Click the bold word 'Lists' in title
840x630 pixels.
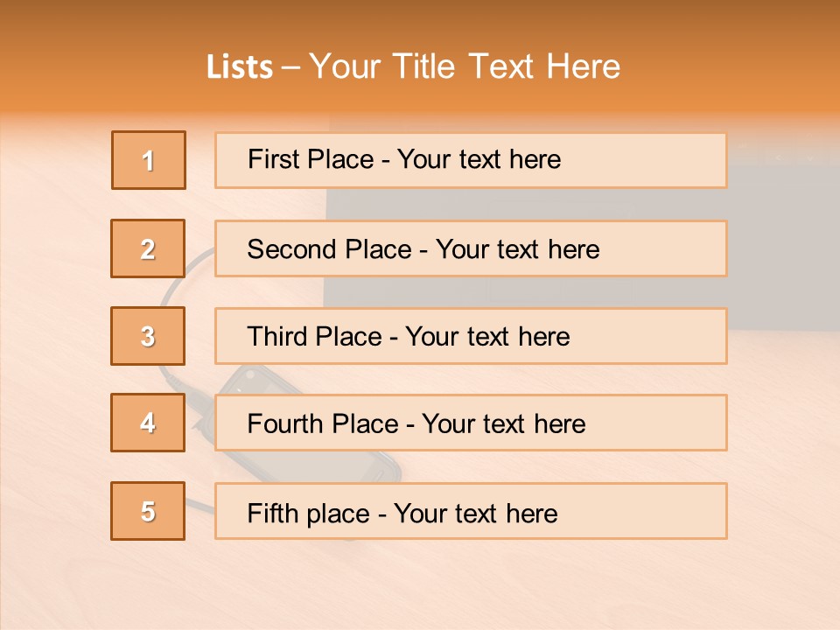(x=239, y=67)
